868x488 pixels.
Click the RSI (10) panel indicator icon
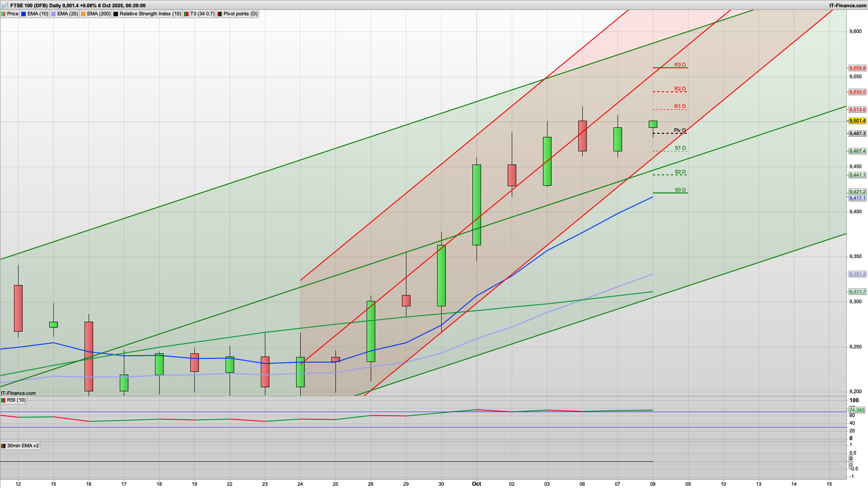click(4, 400)
